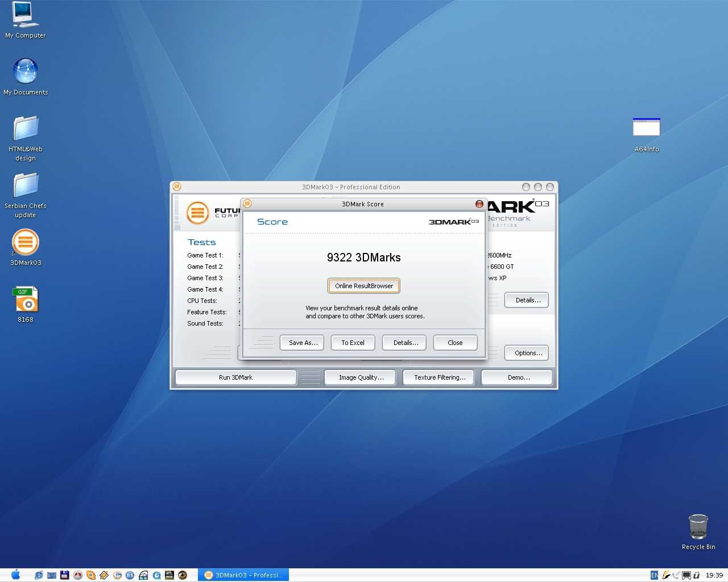
Task: Click the Online ResultBrowser button
Action: click(x=364, y=286)
